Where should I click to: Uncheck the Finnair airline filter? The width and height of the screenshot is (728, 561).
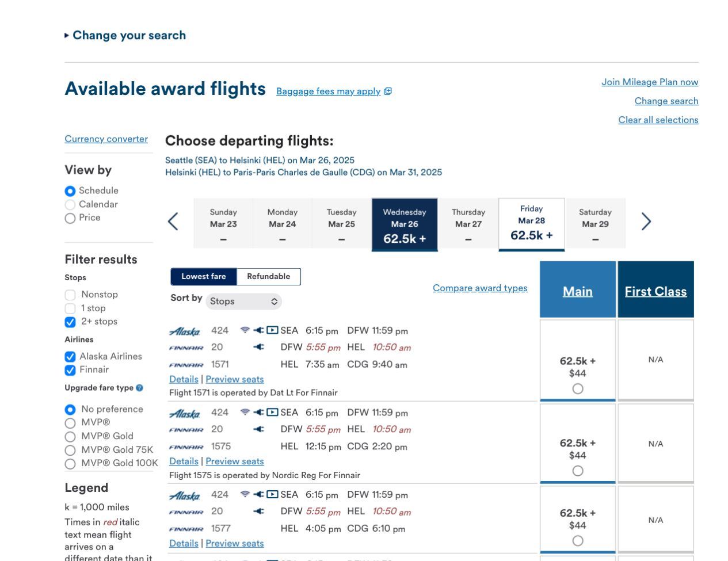point(70,370)
